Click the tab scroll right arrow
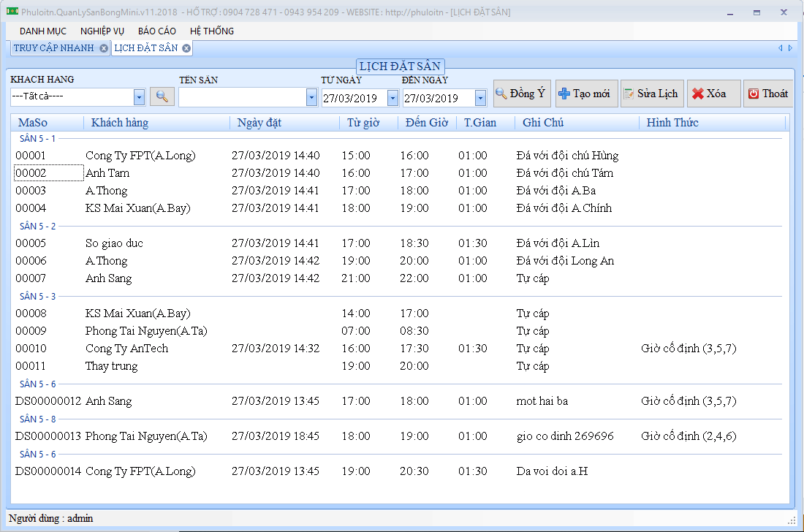804x532 pixels. click(790, 47)
